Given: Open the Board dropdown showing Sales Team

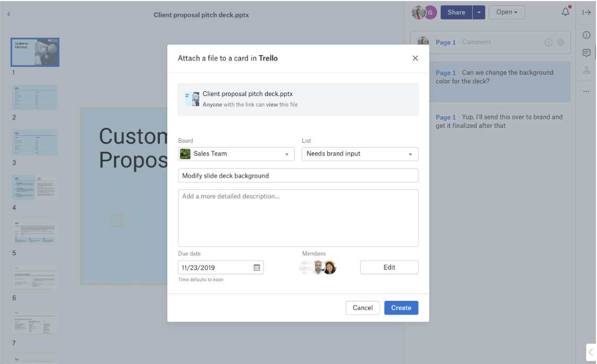Looking at the screenshot, I should [236, 154].
